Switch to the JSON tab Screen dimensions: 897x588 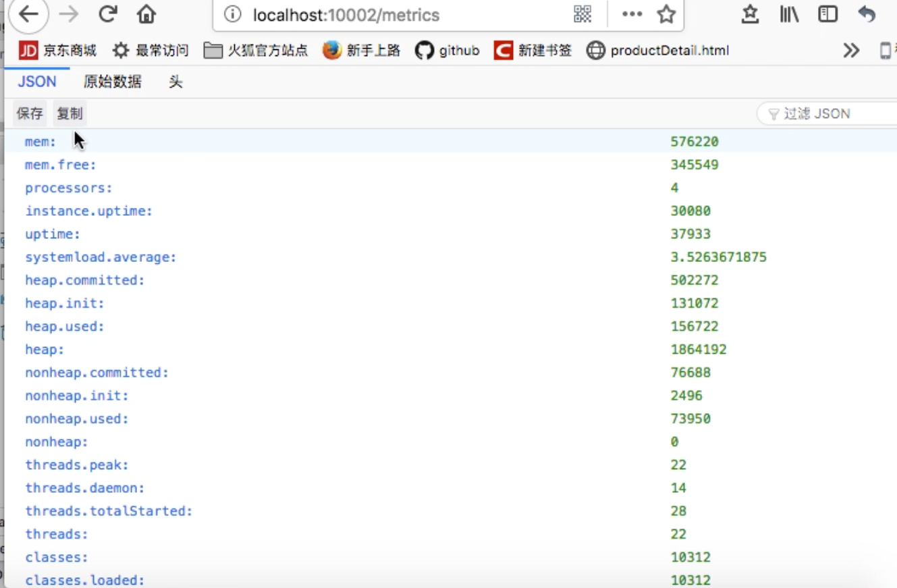37,82
